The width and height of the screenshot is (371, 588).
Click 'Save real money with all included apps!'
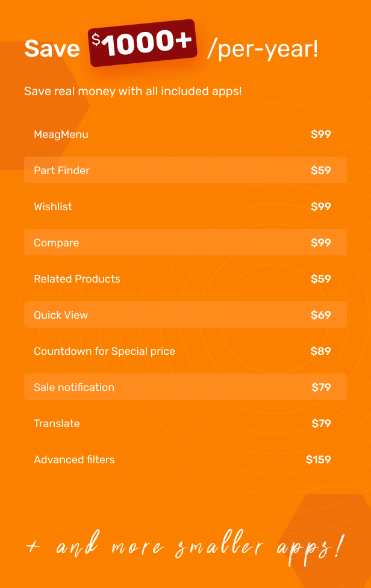(x=133, y=91)
